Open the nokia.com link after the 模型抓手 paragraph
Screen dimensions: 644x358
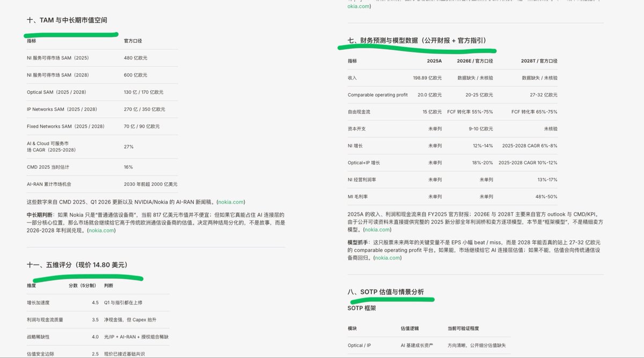(387, 258)
